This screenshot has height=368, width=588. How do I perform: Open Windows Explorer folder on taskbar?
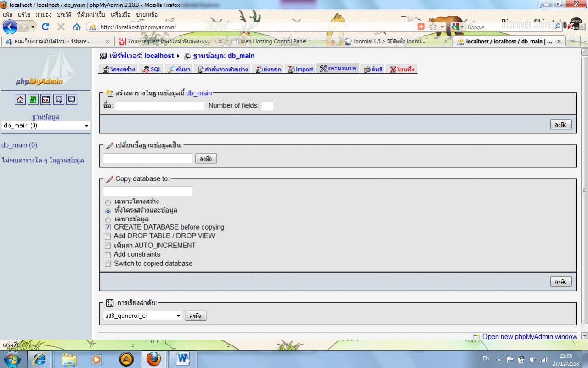69,359
